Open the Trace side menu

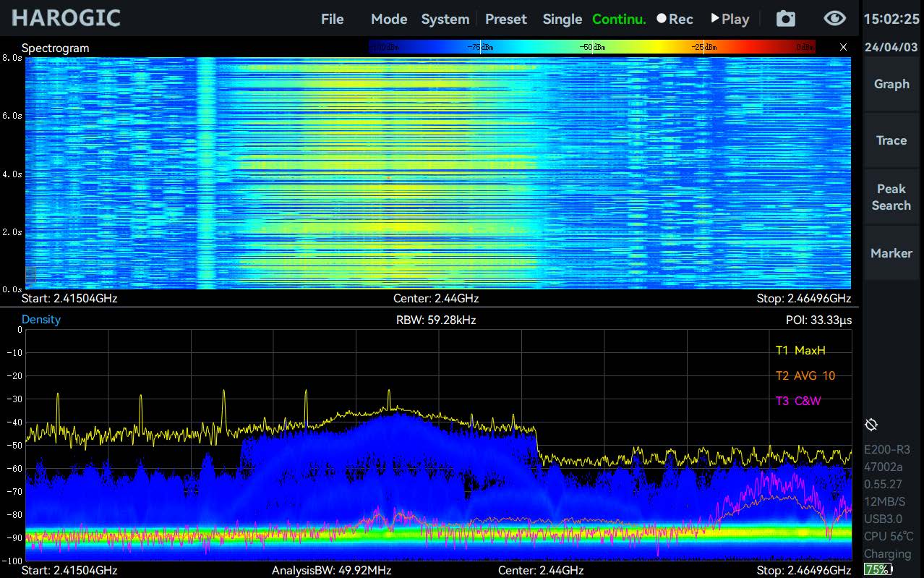pyautogui.click(x=891, y=140)
